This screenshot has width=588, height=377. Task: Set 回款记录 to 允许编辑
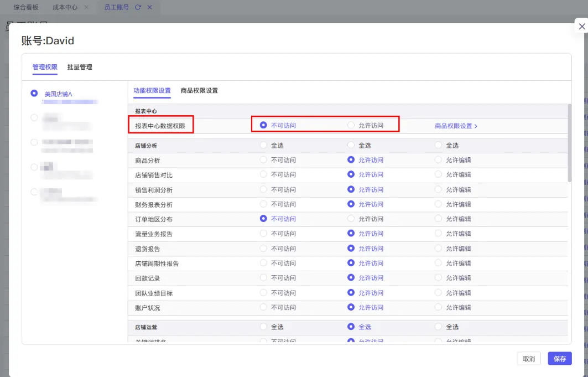click(438, 277)
